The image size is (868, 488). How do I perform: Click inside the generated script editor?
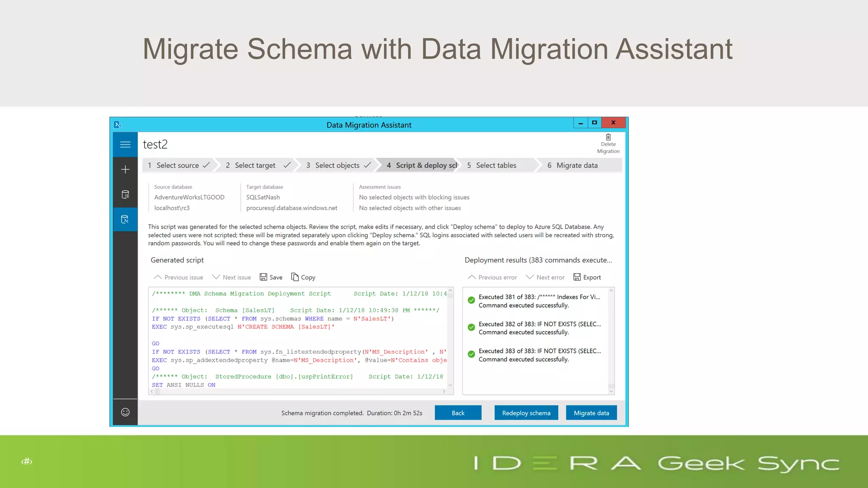[298, 339]
